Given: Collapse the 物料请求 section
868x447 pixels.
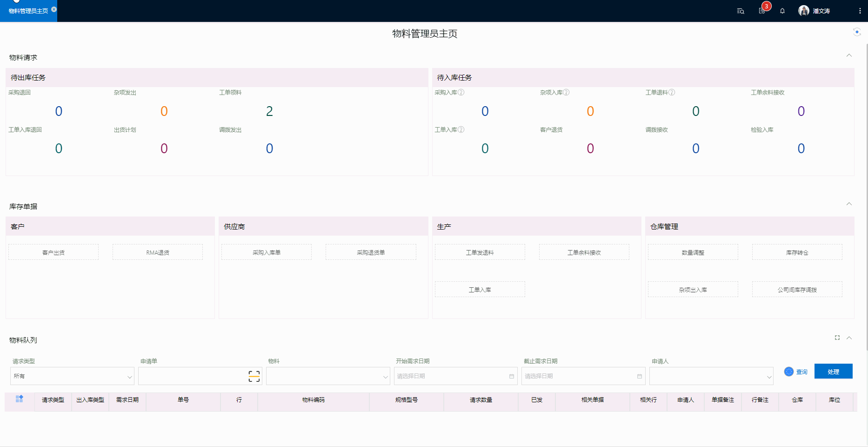Looking at the screenshot, I should (849, 55).
